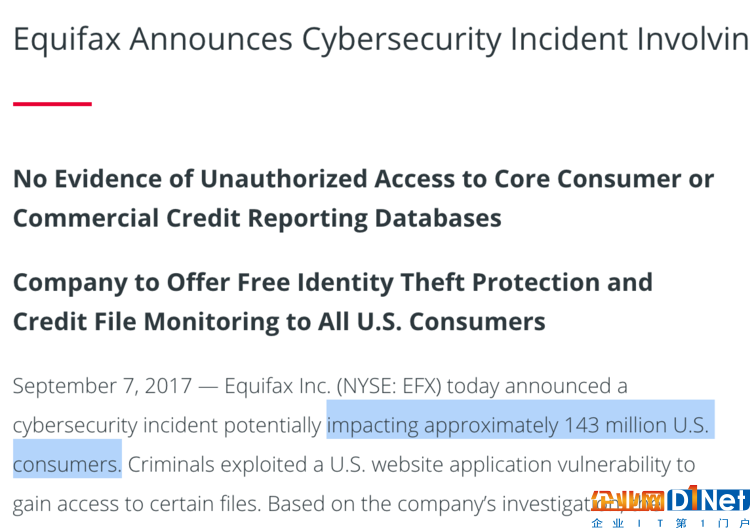
Task: Click the "gain access to certain files" text
Action: point(137,504)
